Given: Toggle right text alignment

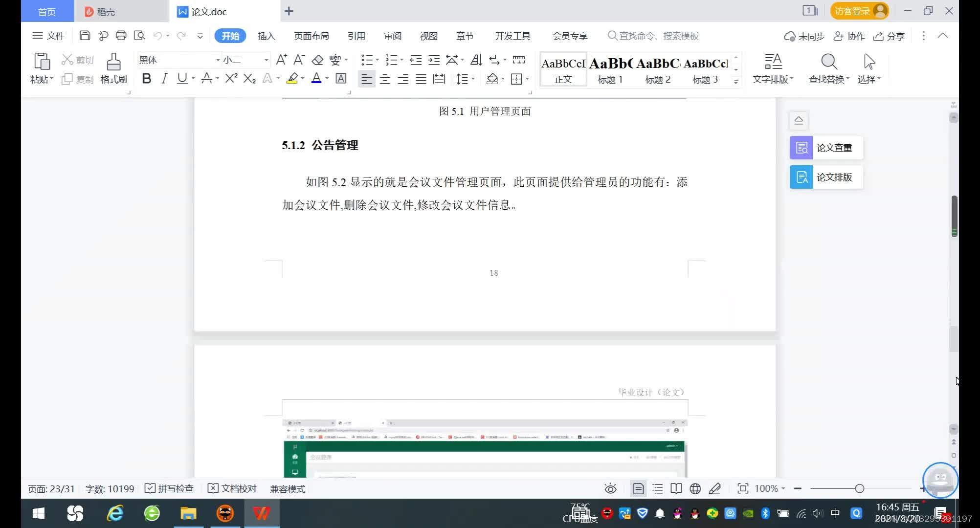Looking at the screenshot, I should tap(403, 79).
